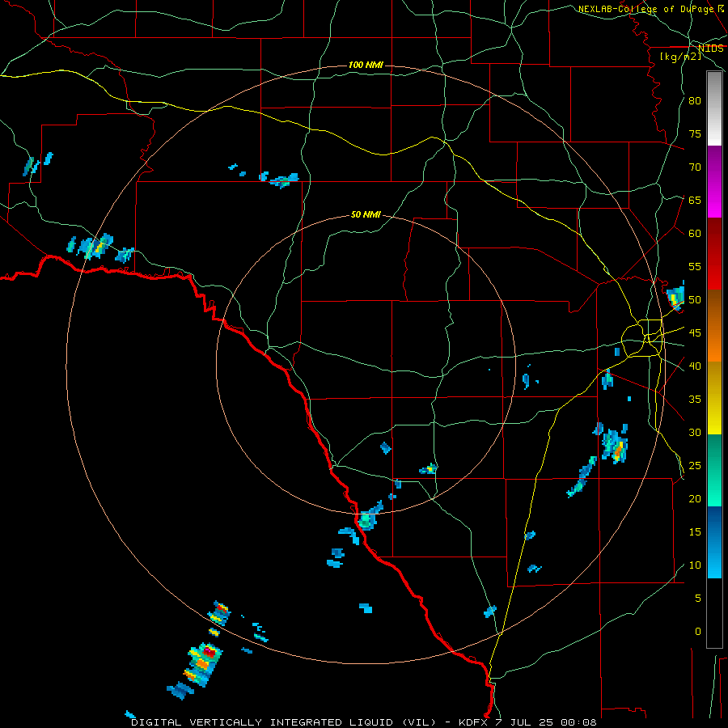Select the 35 value on the VIL scale

pyautogui.click(x=695, y=400)
